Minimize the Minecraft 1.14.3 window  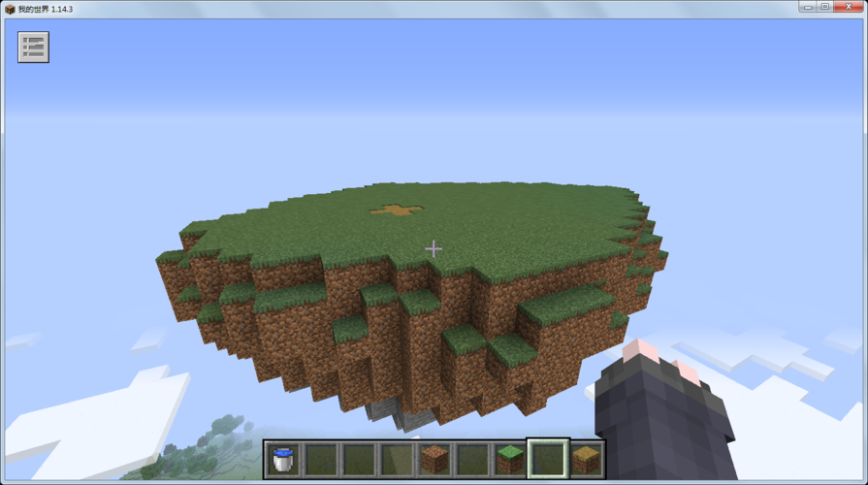pos(808,7)
